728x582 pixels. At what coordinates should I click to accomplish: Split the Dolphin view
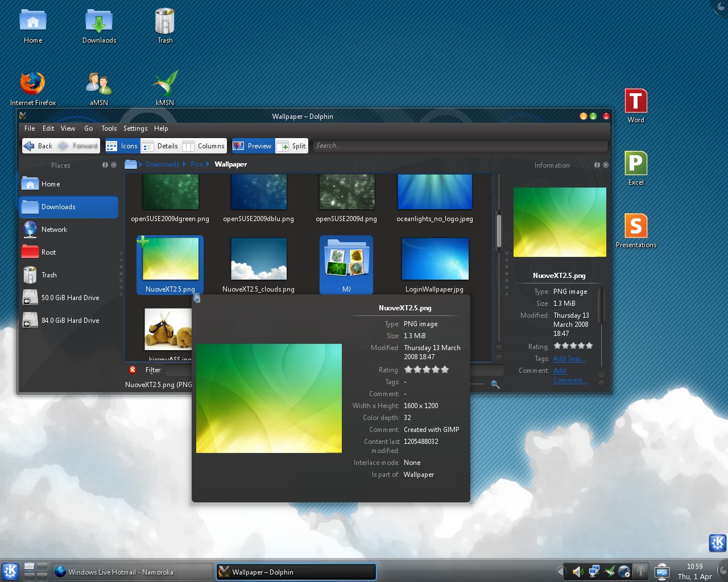pos(292,146)
